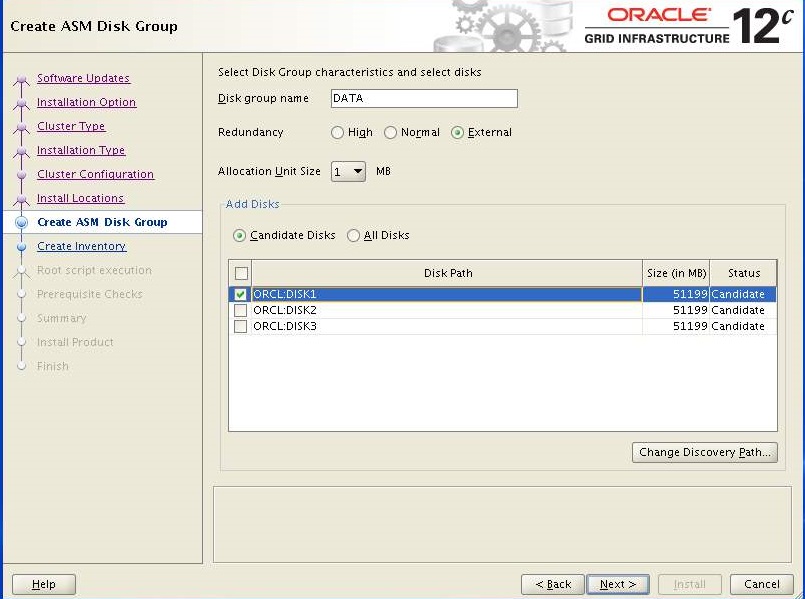Jump to the Installation Type step
Image resolution: width=805 pixels, height=599 pixels.
[81, 150]
